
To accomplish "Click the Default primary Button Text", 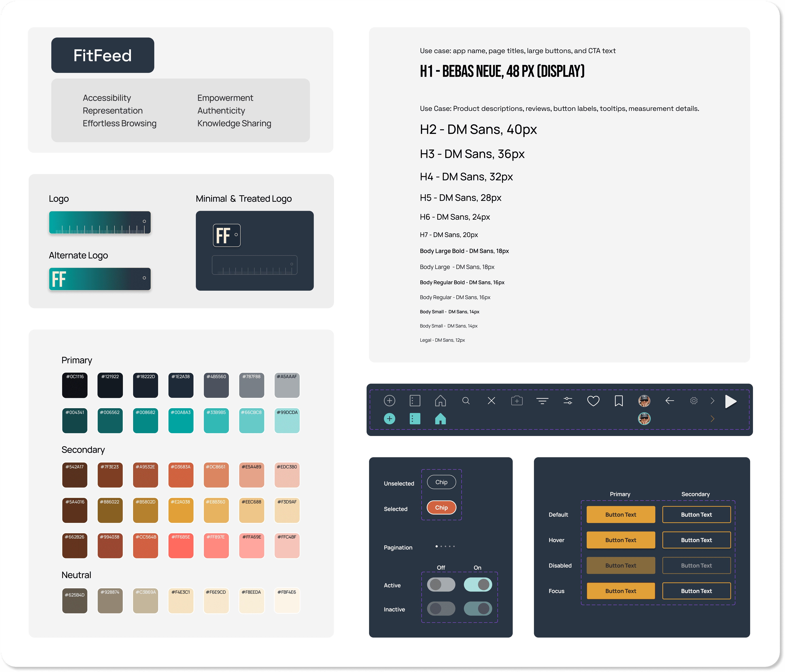I will [x=621, y=514].
